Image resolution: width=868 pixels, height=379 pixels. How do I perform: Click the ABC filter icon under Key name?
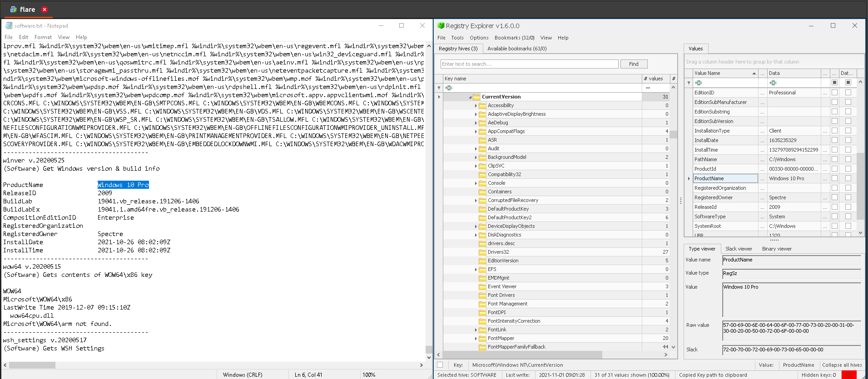(449, 88)
